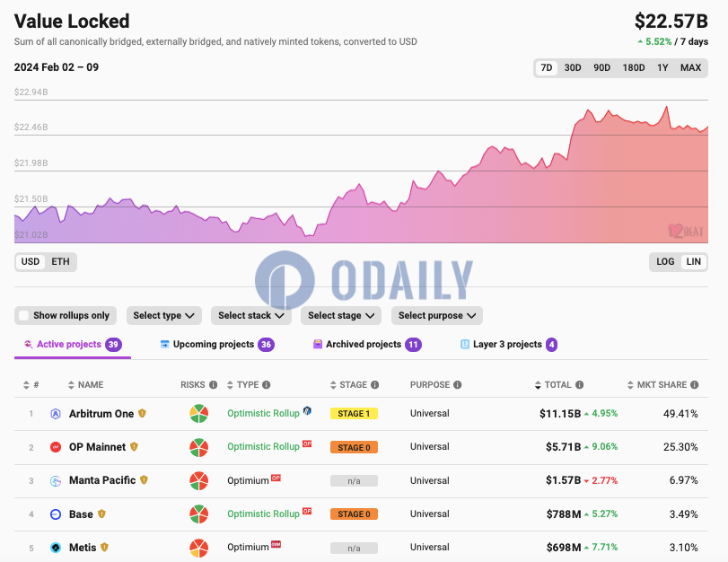Open the Select stage dropdown

tap(341, 315)
